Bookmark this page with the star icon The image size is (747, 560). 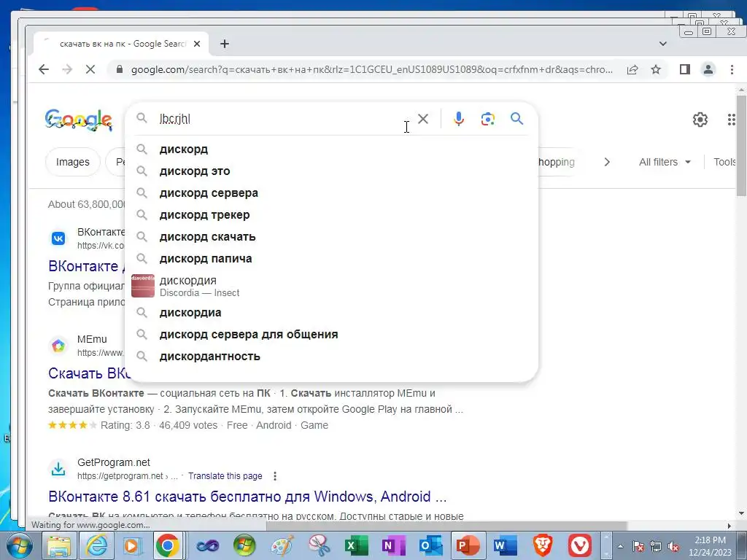[656, 69]
